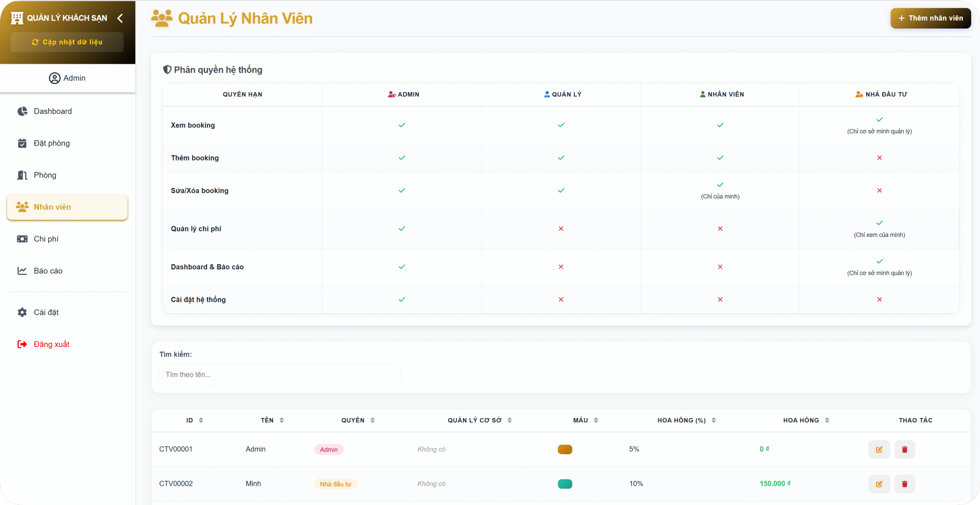Click the Admin user profile icon
The image size is (980, 505).
(55, 78)
